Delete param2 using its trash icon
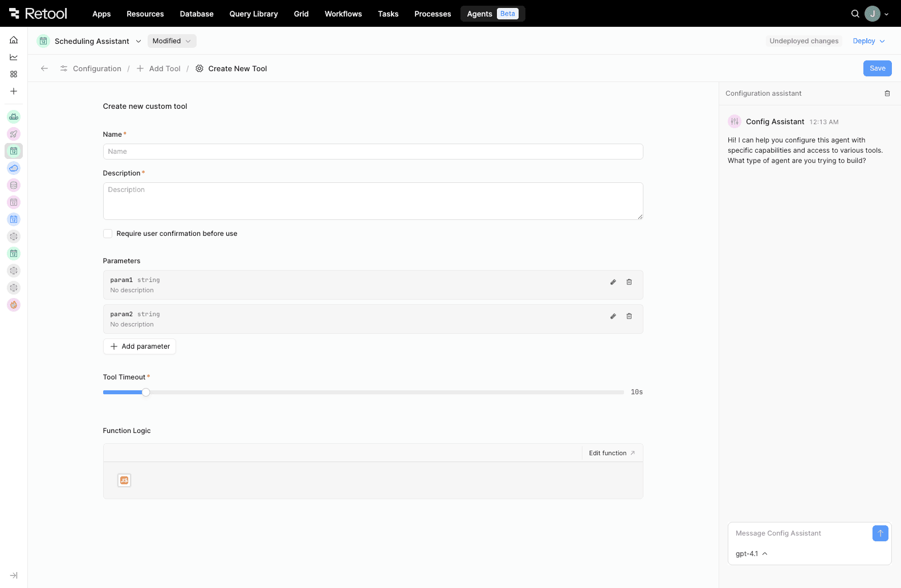This screenshot has width=901, height=588. pos(629,316)
